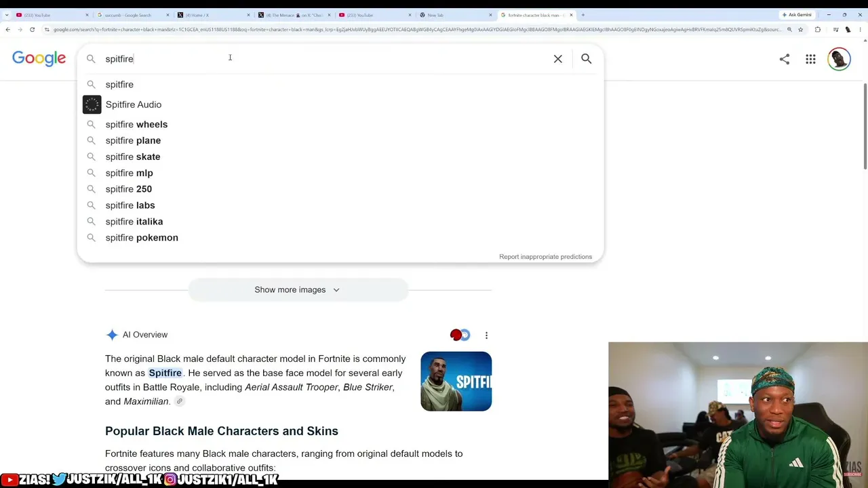The width and height of the screenshot is (868, 488).
Task: Click the 'Blue Striker' text
Action: click(x=368, y=387)
